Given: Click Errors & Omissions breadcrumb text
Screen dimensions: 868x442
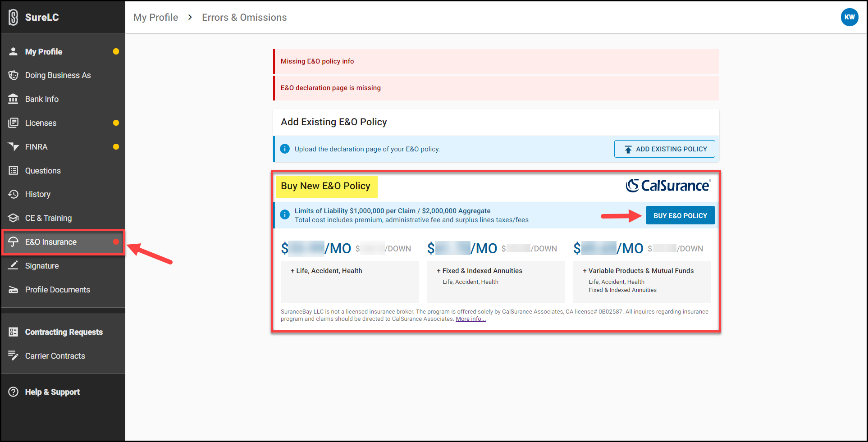Looking at the screenshot, I should point(244,17).
